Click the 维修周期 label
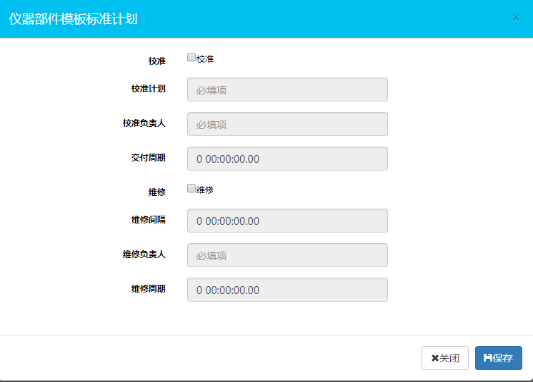This screenshot has width=533, height=382. (x=148, y=289)
